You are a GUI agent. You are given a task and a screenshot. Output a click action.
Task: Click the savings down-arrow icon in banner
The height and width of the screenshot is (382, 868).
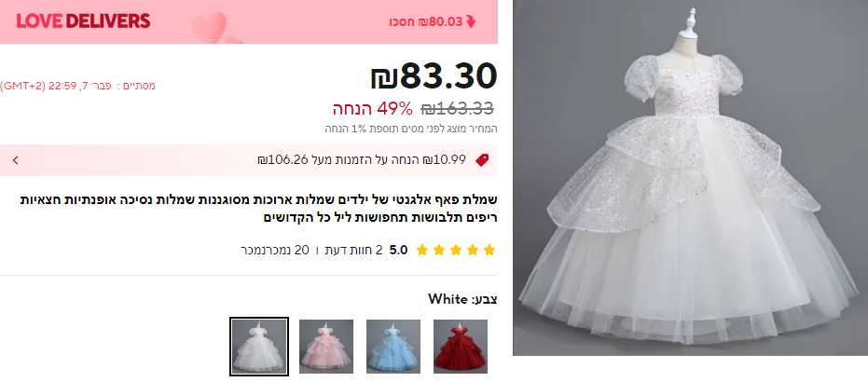point(471,21)
